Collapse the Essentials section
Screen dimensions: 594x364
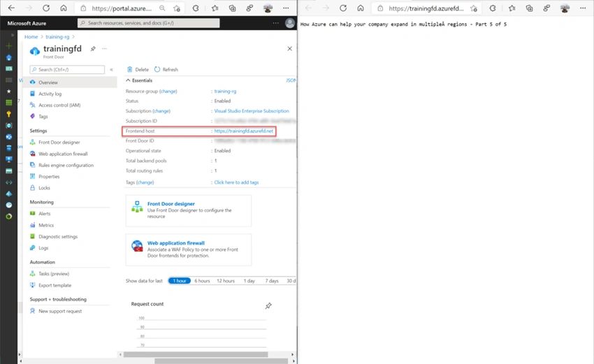click(x=139, y=80)
